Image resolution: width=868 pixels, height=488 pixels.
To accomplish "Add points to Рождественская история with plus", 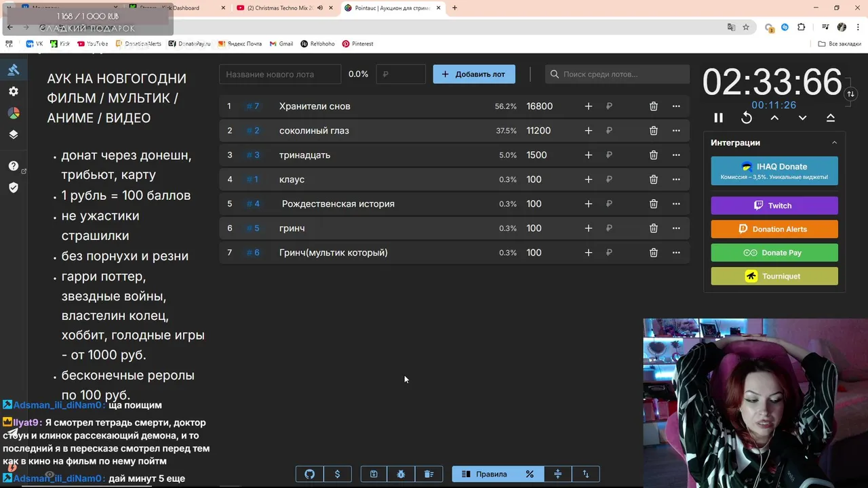I will 589,204.
